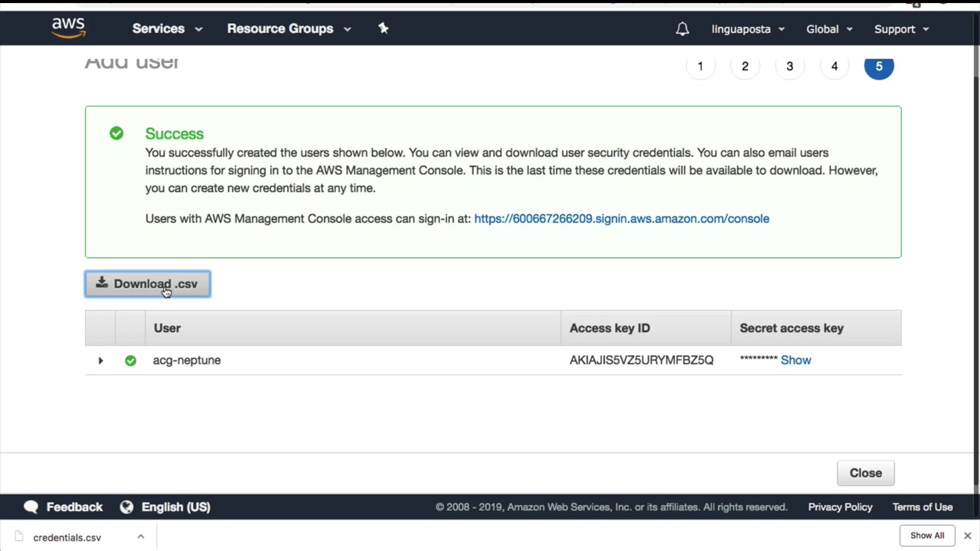This screenshot has height=551, width=980.
Task: Click the Close button
Action: pyautogui.click(x=865, y=473)
